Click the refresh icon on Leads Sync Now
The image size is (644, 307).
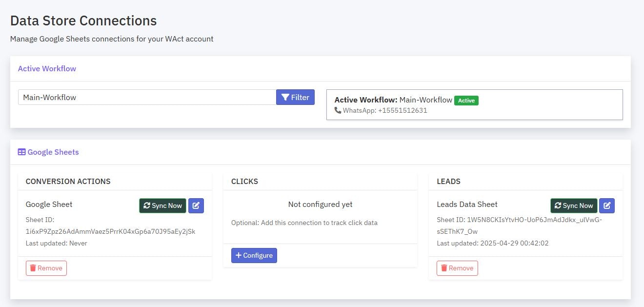coord(558,205)
